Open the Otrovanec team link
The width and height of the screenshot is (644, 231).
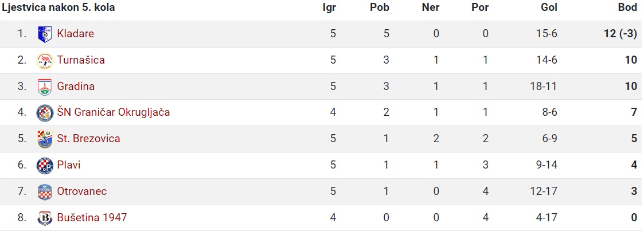(x=82, y=191)
